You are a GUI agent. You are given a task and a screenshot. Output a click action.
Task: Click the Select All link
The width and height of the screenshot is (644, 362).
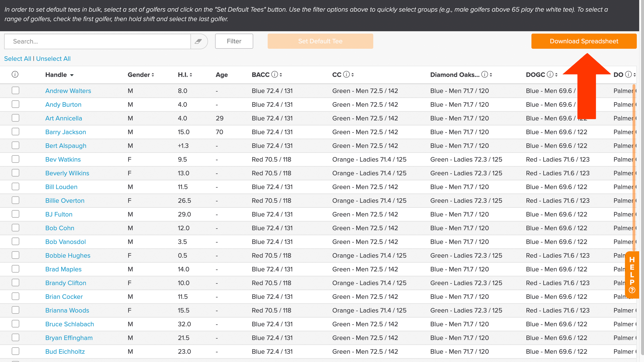(18, 59)
